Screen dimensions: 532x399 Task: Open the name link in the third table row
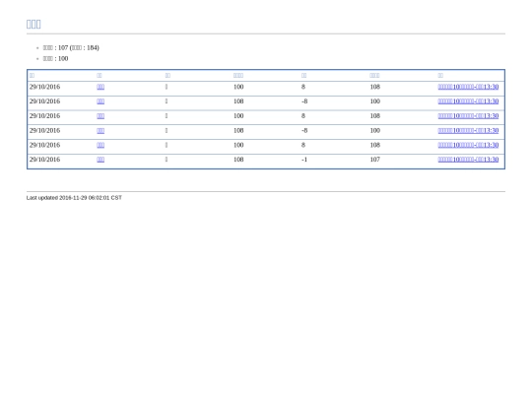100,116
